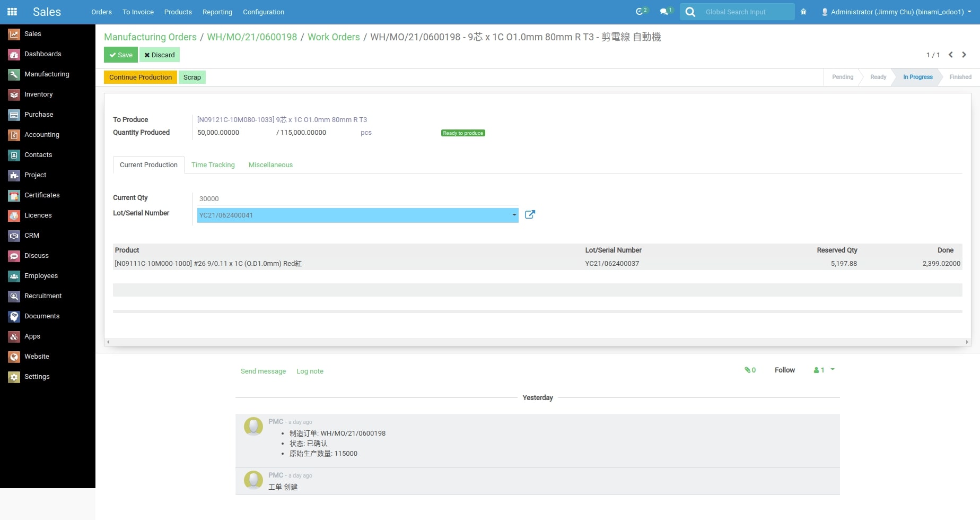Image resolution: width=980 pixels, height=520 pixels.
Task: Select Current Production tab
Action: pyautogui.click(x=148, y=165)
